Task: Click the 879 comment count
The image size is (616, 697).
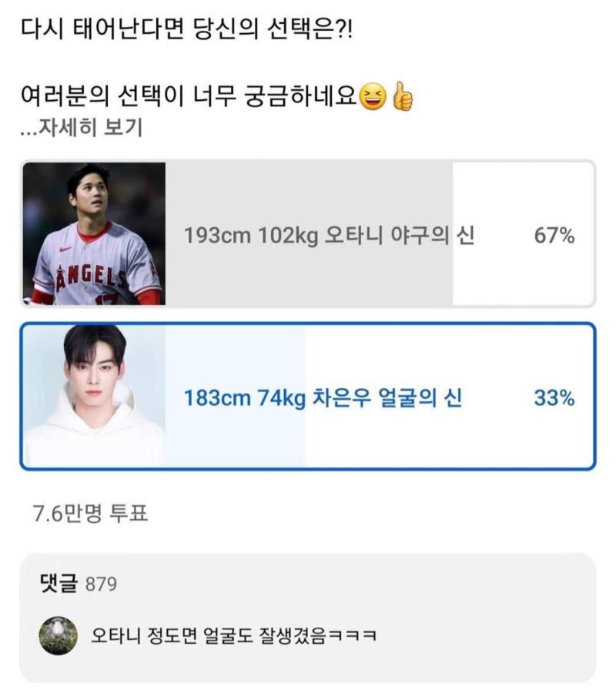Action: pos(100,585)
